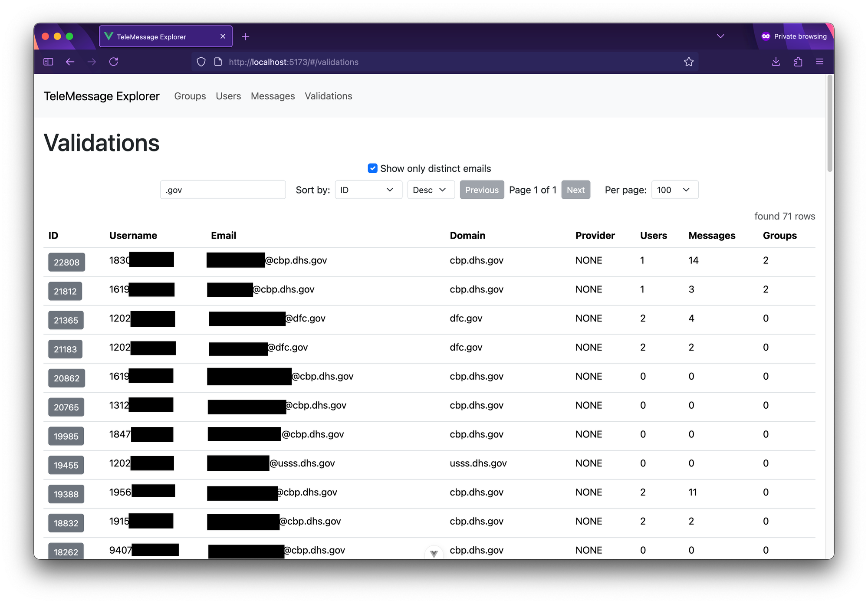Click the Next page button

pos(575,190)
